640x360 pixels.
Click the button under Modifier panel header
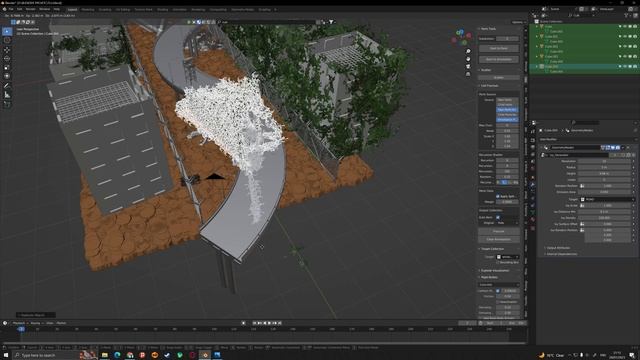[x=498, y=78]
